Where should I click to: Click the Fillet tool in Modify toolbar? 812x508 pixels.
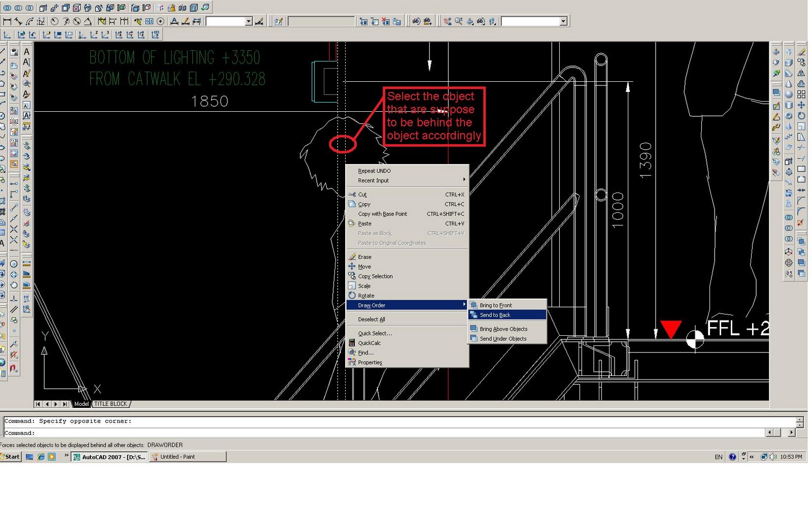click(801, 211)
